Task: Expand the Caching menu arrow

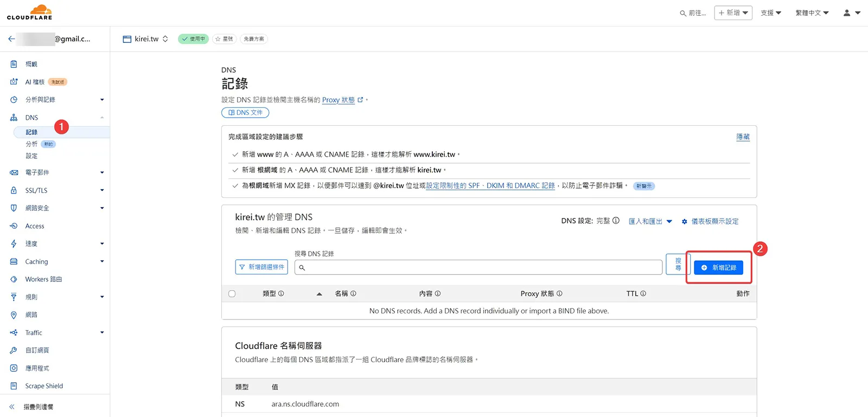Action: [102, 261]
